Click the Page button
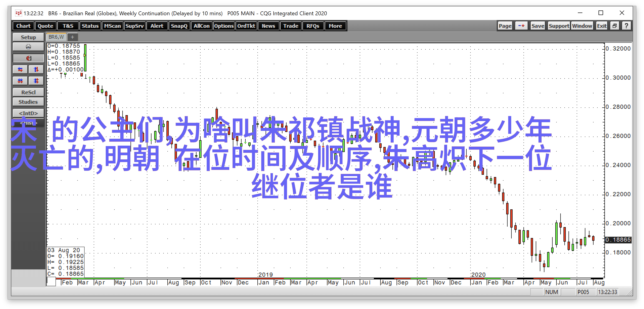Screen dimensions: 644x309 point(505,26)
